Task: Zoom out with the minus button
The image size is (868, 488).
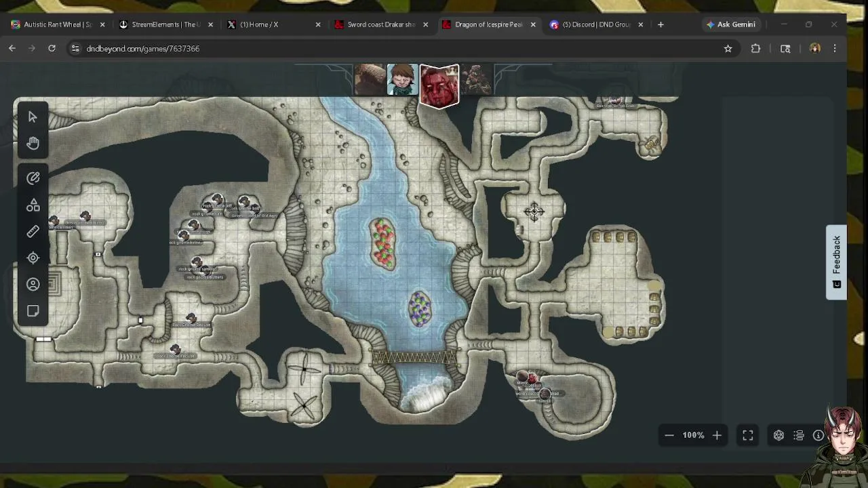Action: click(x=669, y=435)
